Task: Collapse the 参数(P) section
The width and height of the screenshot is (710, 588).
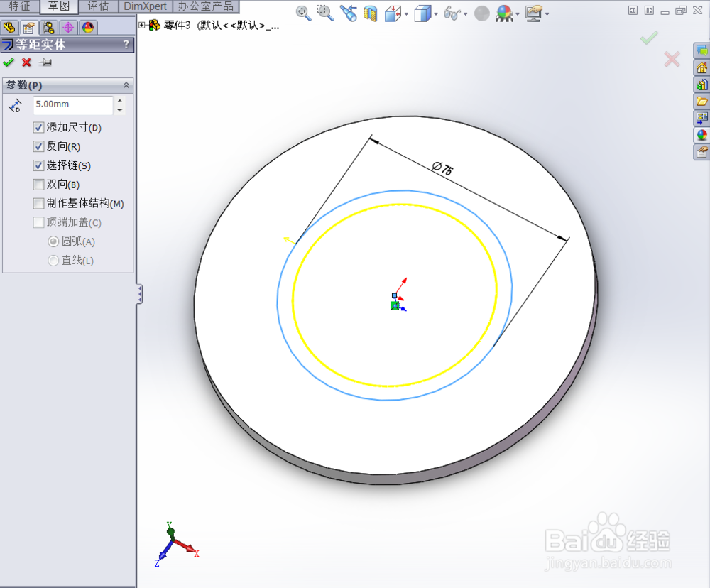Action: pyautogui.click(x=126, y=85)
